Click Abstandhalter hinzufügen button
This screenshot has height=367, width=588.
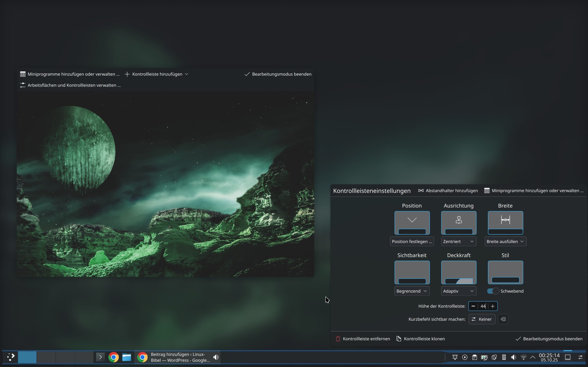click(x=448, y=191)
